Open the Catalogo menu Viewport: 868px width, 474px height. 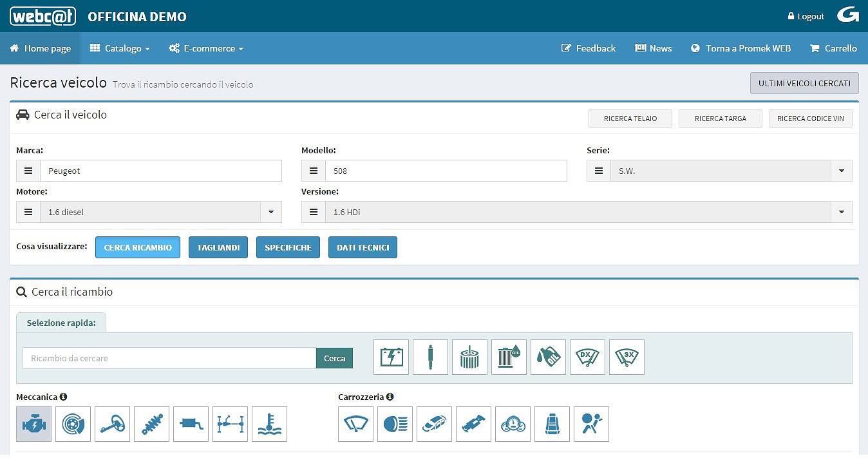[x=120, y=48]
